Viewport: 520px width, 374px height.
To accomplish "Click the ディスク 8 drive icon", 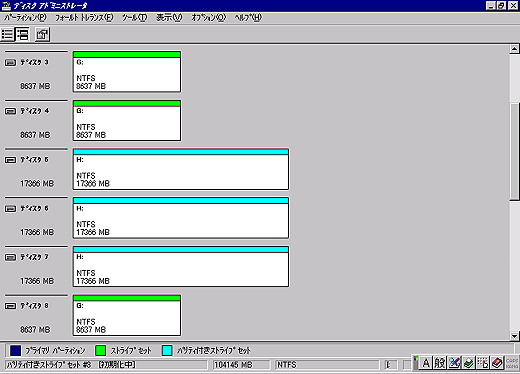I will pyautogui.click(x=10, y=306).
